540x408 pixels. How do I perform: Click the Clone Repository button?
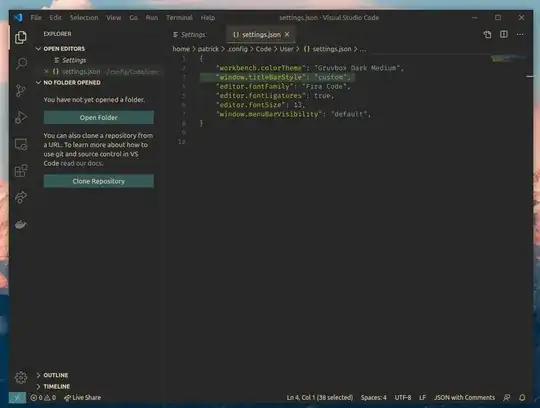[x=99, y=181]
